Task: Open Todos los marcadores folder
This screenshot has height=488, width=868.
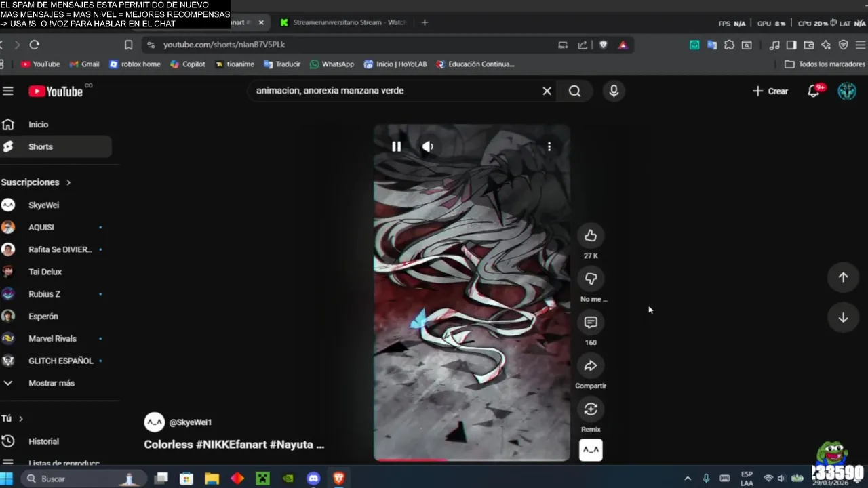Action: 825,64
